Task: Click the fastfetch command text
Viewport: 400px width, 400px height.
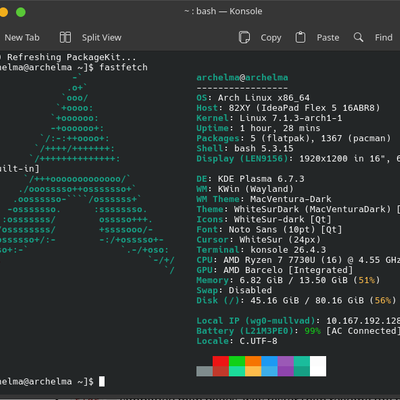Action: coord(123,67)
